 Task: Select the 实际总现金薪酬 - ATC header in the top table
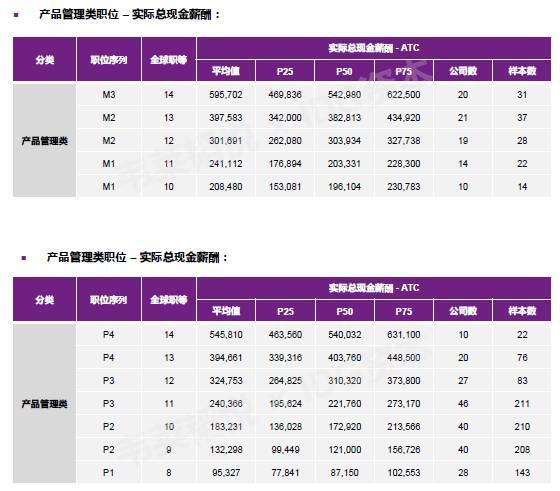click(x=374, y=48)
